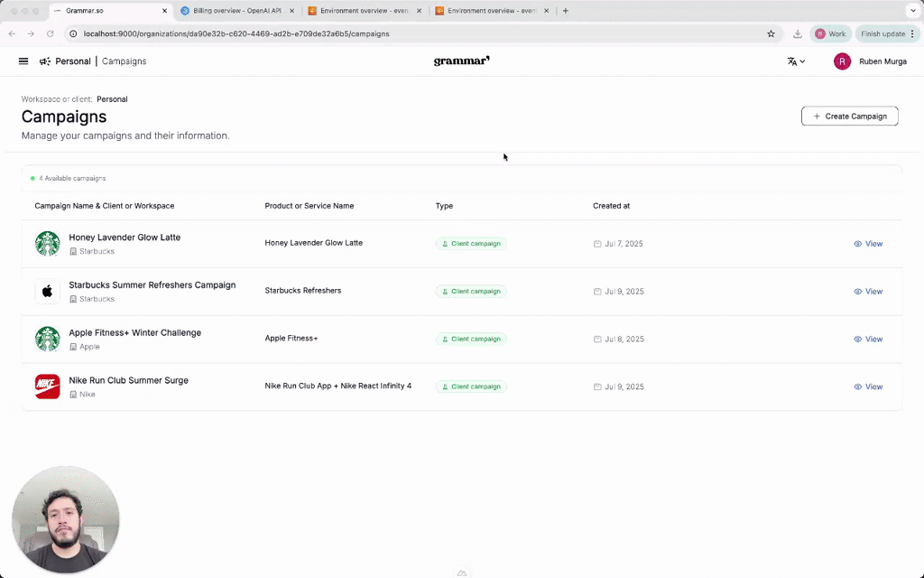Click the Finish update button
Viewport: 924px width, 578px height.
pos(888,33)
